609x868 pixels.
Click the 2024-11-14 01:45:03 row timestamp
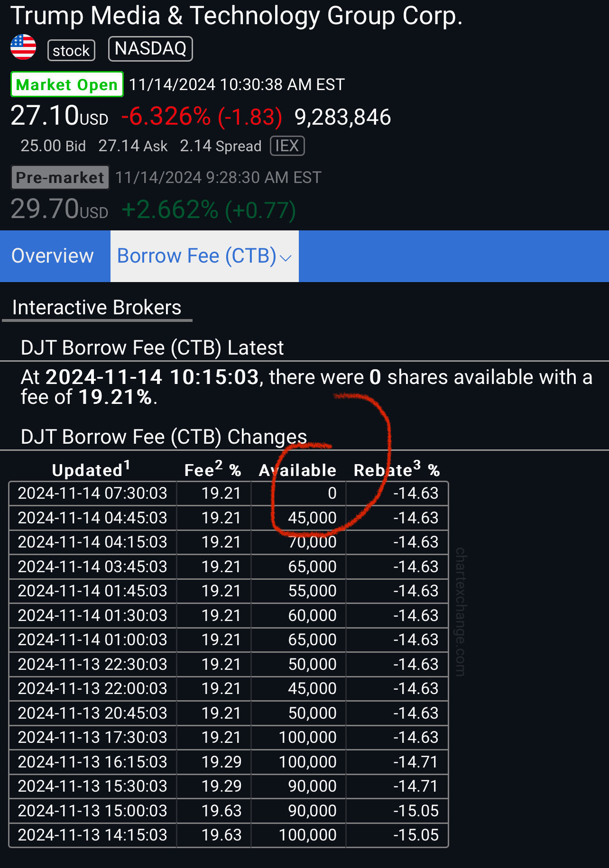pos(92,591)
